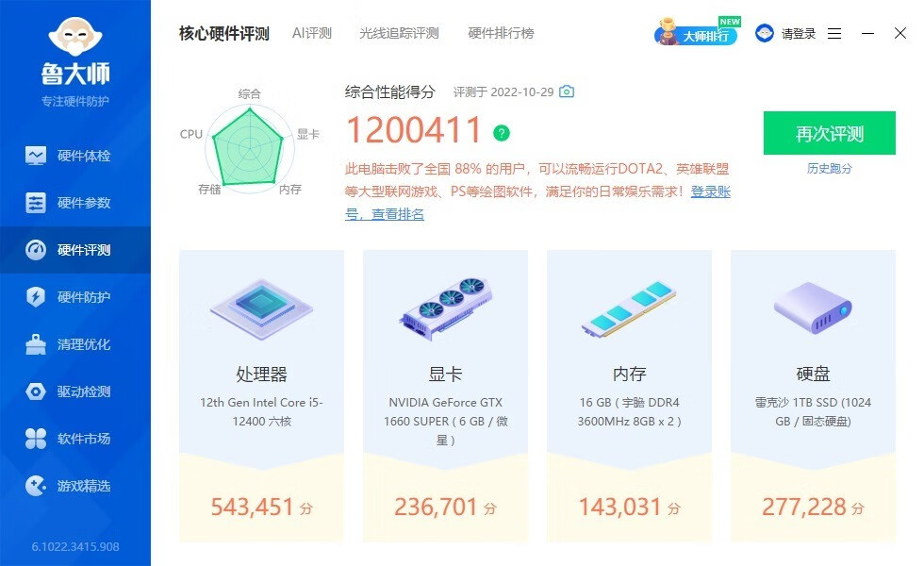Click the 大师排行 trophy badge
The width and height of the screenshot is (924, 566).
tap(698, 32)
